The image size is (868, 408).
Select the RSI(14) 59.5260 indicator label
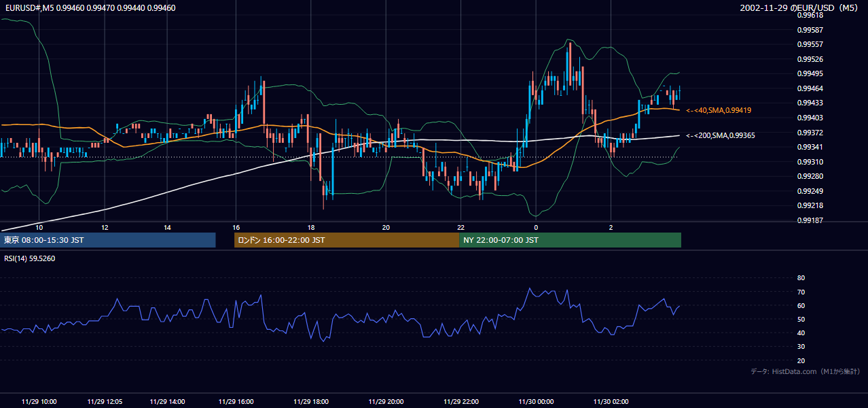tap(30, 258)
